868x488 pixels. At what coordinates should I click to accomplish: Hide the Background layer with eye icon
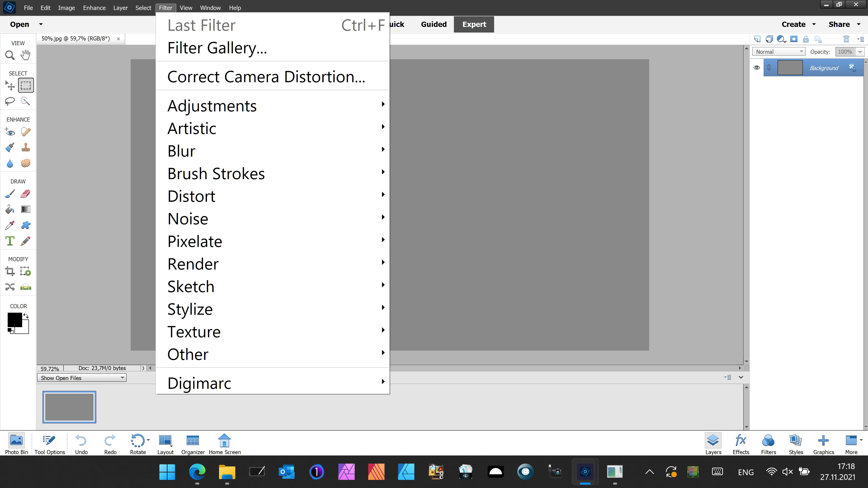click(757, 68)
